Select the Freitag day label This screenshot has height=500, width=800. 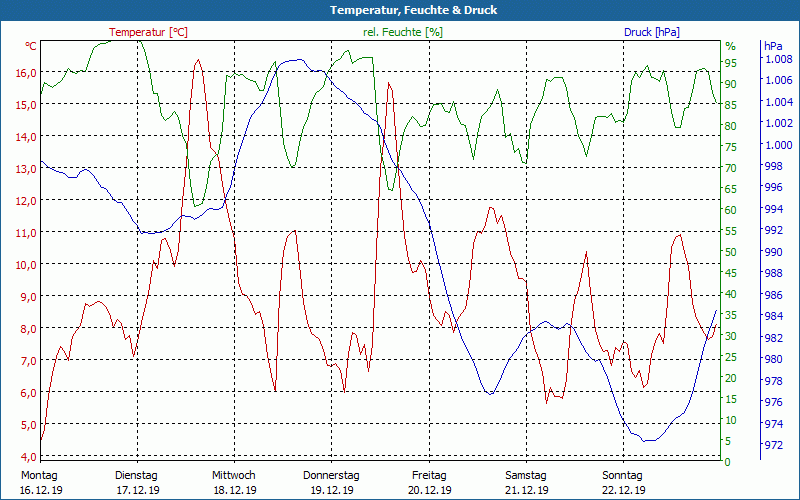pyautogui.click(x=429, y=475)
